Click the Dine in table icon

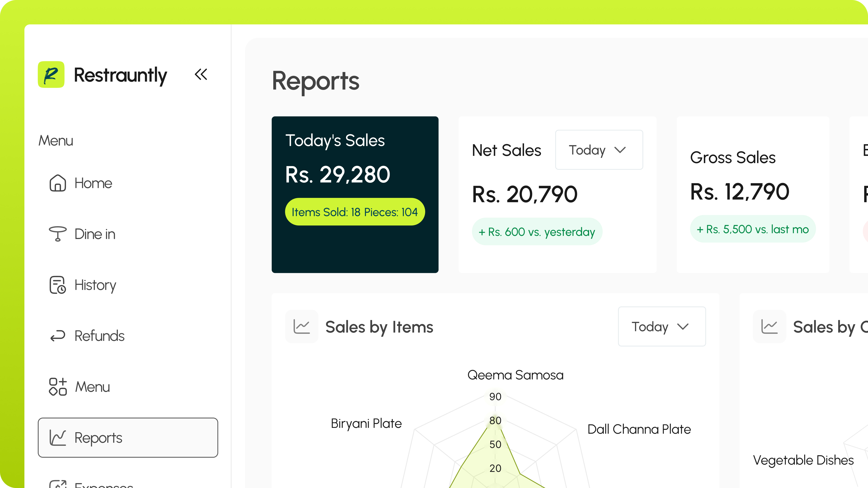click(58, 234)
